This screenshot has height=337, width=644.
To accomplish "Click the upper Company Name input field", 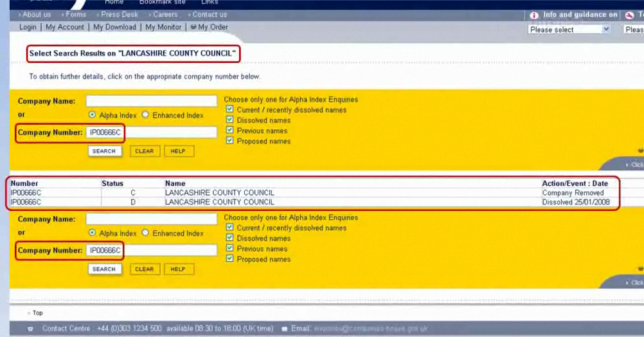I will click(152, 101).
